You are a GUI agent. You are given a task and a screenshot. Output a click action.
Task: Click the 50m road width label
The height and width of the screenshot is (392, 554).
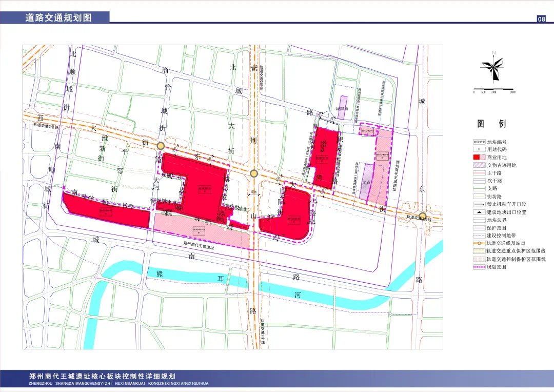254,192
